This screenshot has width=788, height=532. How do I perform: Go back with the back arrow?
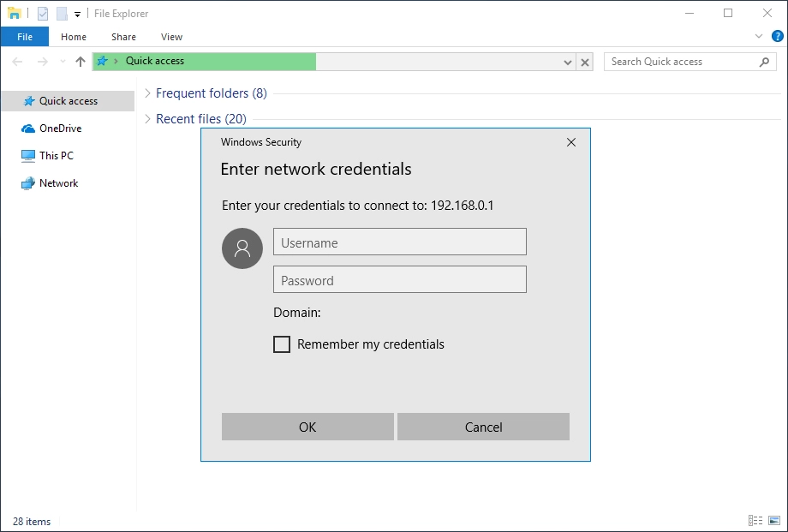(17, 62)
